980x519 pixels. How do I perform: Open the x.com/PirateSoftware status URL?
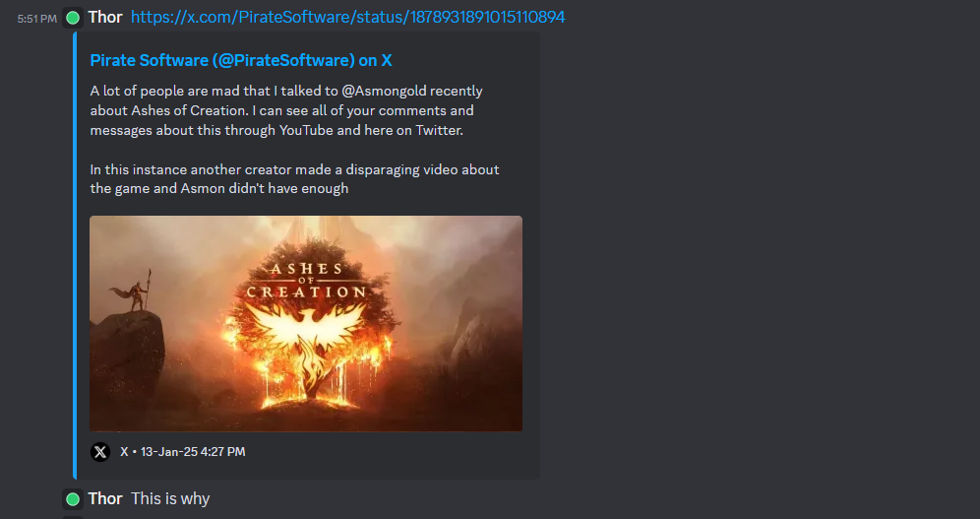pos(347,18)
